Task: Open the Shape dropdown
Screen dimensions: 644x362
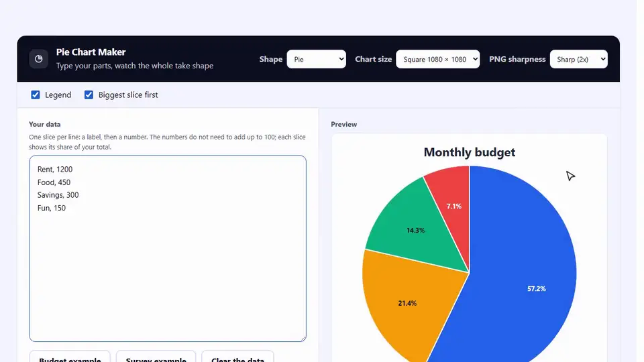Action: click(x=316, y=59)
